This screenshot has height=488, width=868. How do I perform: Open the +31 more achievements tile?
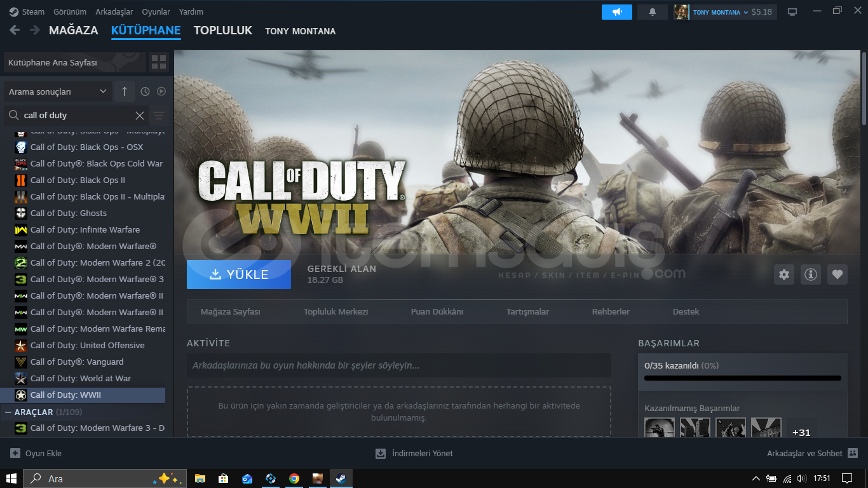pos(801,432)
